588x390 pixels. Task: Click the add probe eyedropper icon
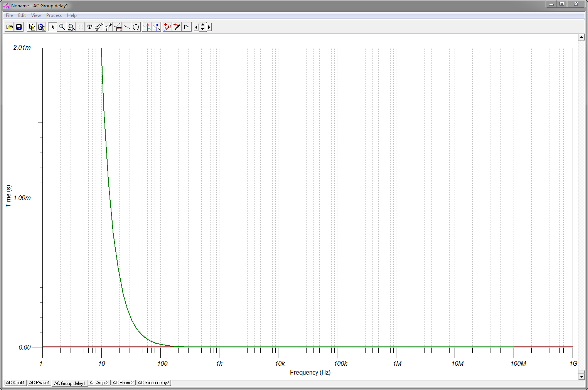click(x=177, y=27)
